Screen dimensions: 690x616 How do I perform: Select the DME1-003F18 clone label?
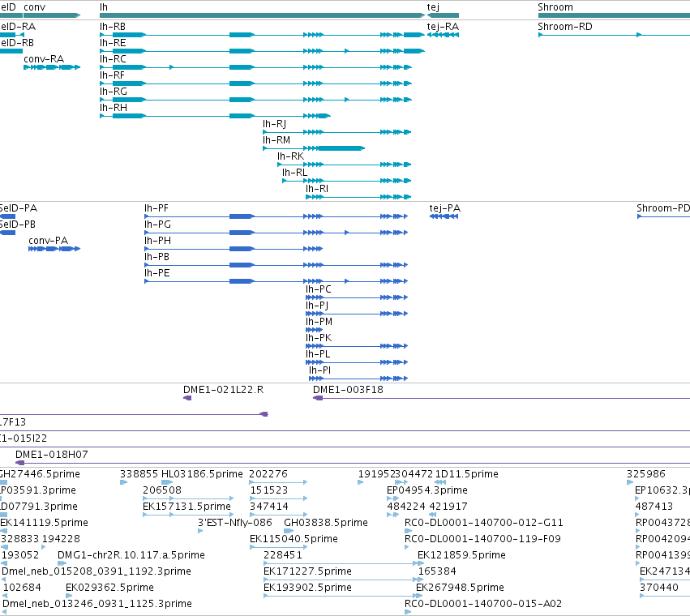(x=348, y=390)
